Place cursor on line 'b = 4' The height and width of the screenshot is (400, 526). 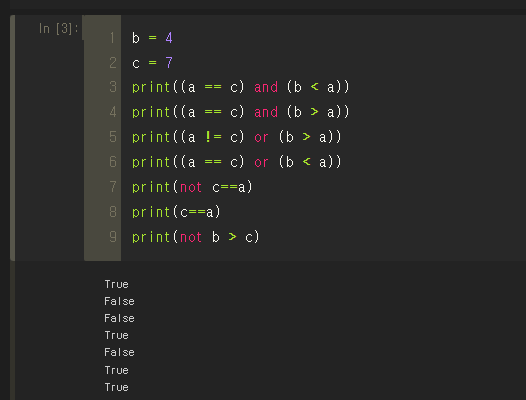(152, 38)
